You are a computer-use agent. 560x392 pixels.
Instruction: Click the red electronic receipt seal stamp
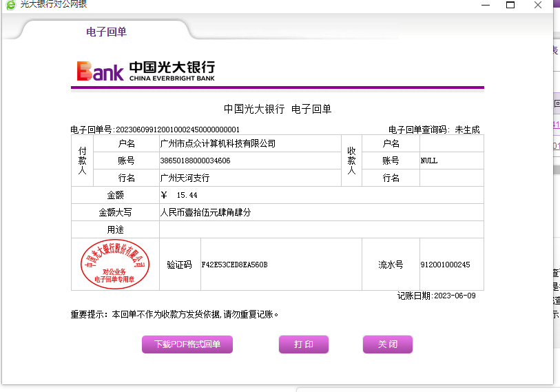coord(116,265)
